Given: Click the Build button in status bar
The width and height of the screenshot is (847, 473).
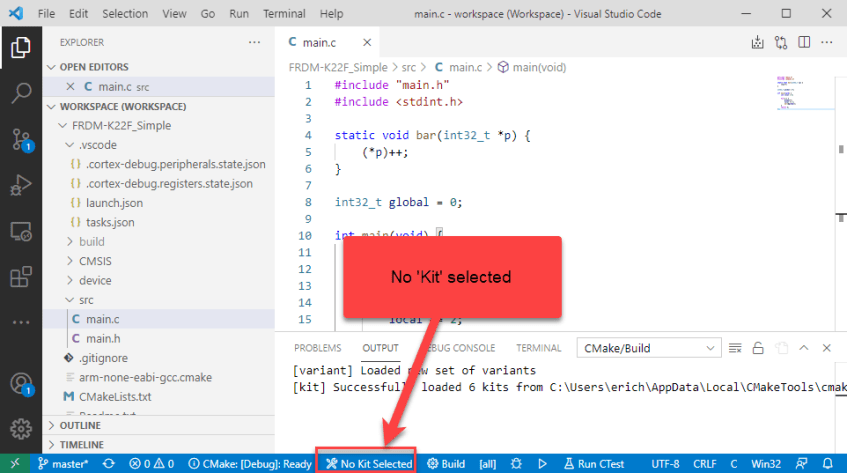Looking at the screenshot, I should 446,464.
